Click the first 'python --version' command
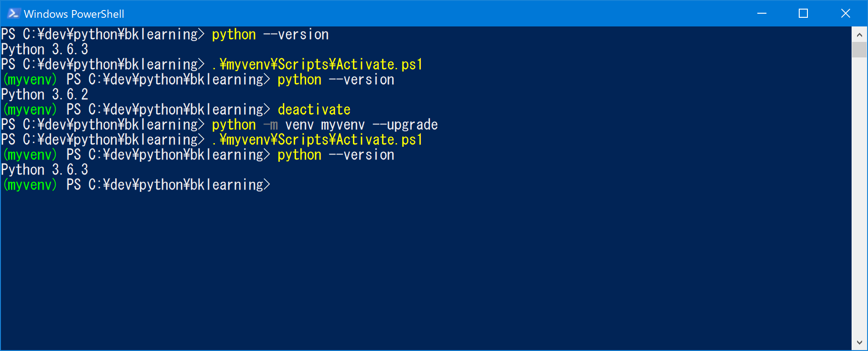Image resolution: width=868 pixels, height=351 pixels. 270,34
